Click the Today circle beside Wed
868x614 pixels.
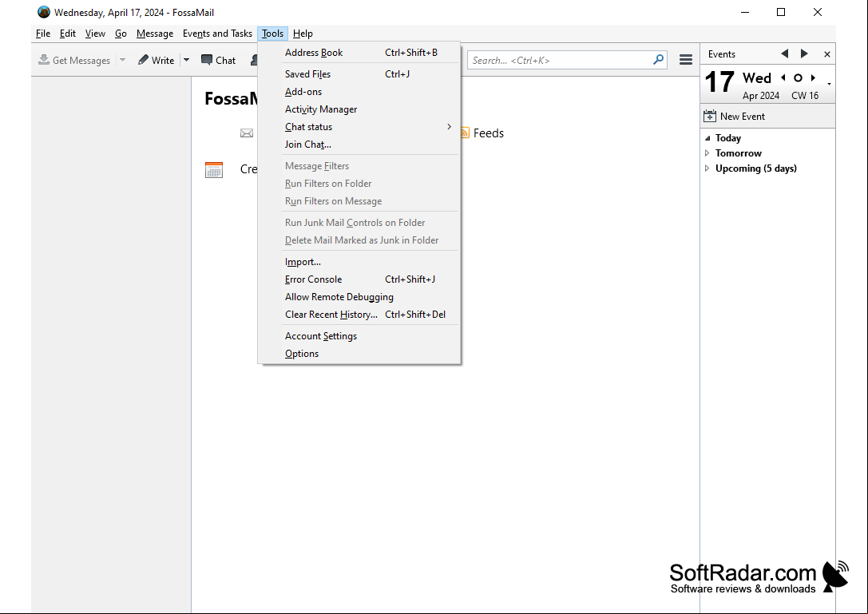(798, 78)
